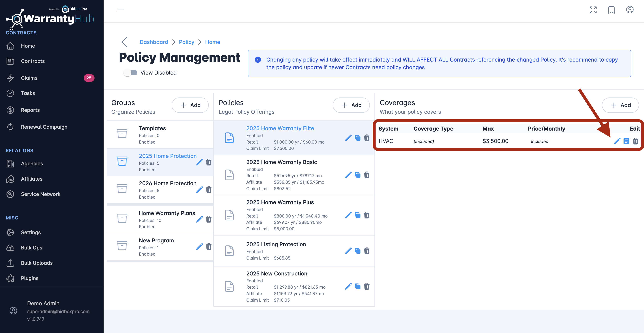Delete the HVAC coverage row
This screenshot has height=333, width=644.
635,141
